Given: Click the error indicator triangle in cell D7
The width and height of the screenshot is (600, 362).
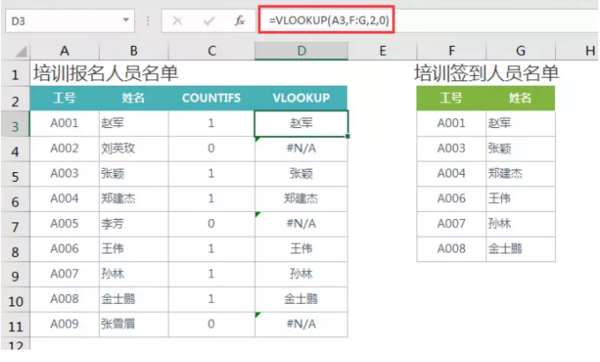Looking at the screenshot, I should (x=258, y=215).
